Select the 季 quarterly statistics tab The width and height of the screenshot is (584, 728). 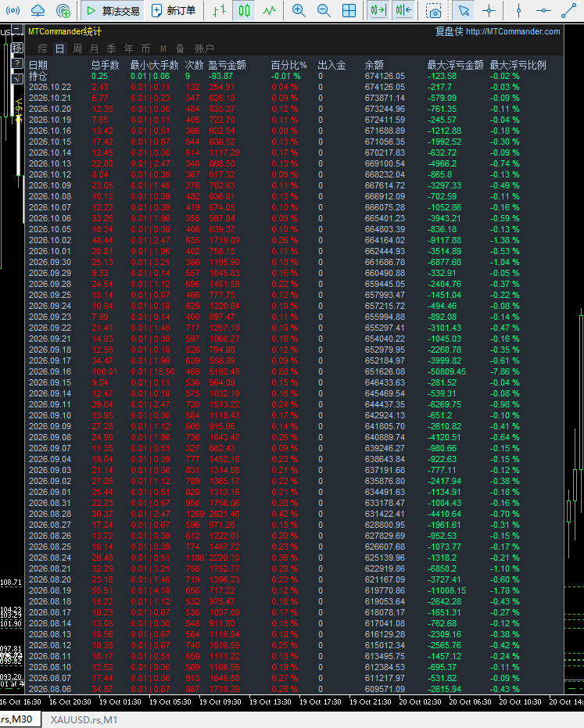pyautogui.click(x=112, y=48)
